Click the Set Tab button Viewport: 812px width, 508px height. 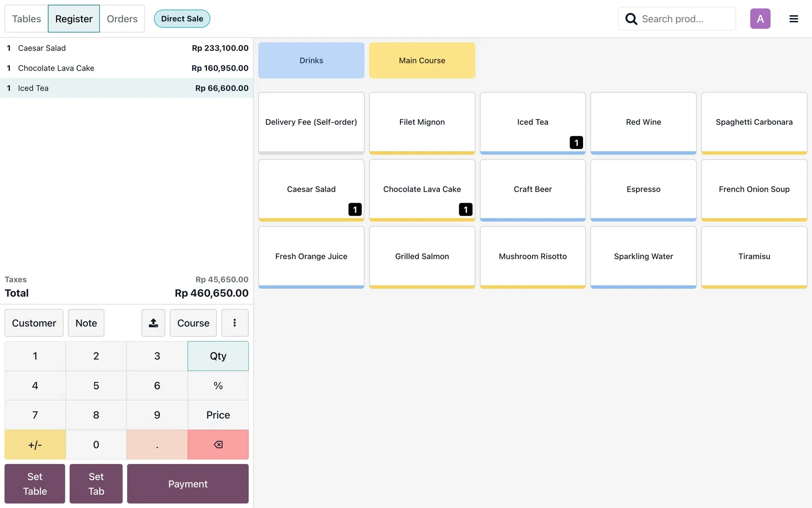click(96, 484)
